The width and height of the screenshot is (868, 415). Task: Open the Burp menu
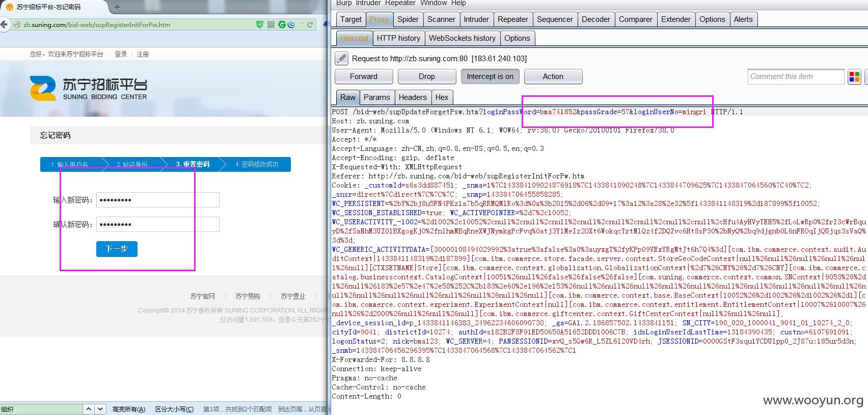point(344,3)
